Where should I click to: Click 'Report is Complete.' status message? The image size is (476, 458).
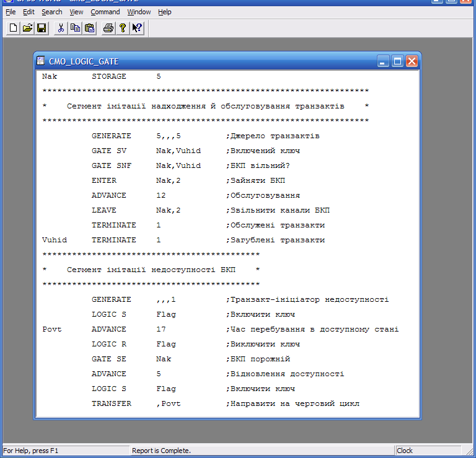[161, 451]
